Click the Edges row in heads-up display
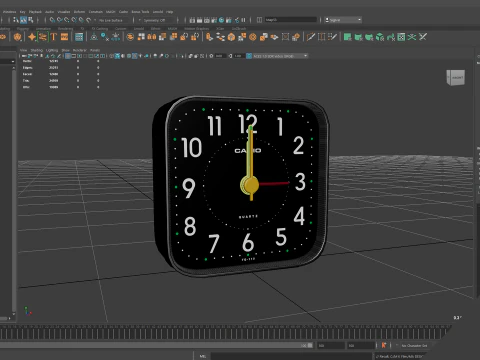 pos(61,68)
